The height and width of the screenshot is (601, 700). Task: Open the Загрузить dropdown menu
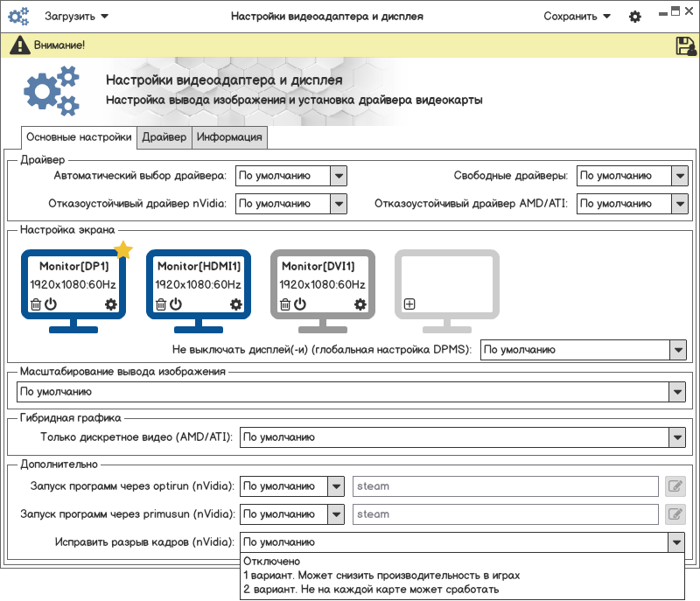point(76,17)
